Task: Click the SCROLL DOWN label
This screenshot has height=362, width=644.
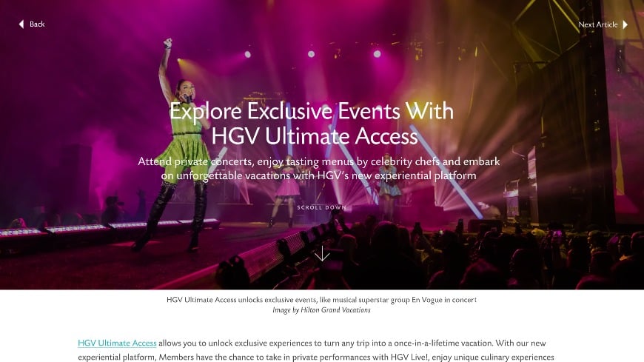Action: (321, 207)
